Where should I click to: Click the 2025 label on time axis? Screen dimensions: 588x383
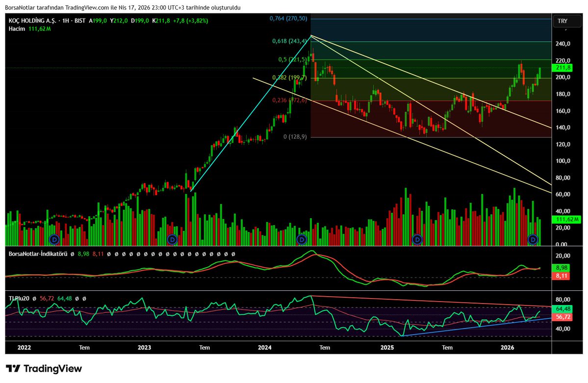pos(387,347)
